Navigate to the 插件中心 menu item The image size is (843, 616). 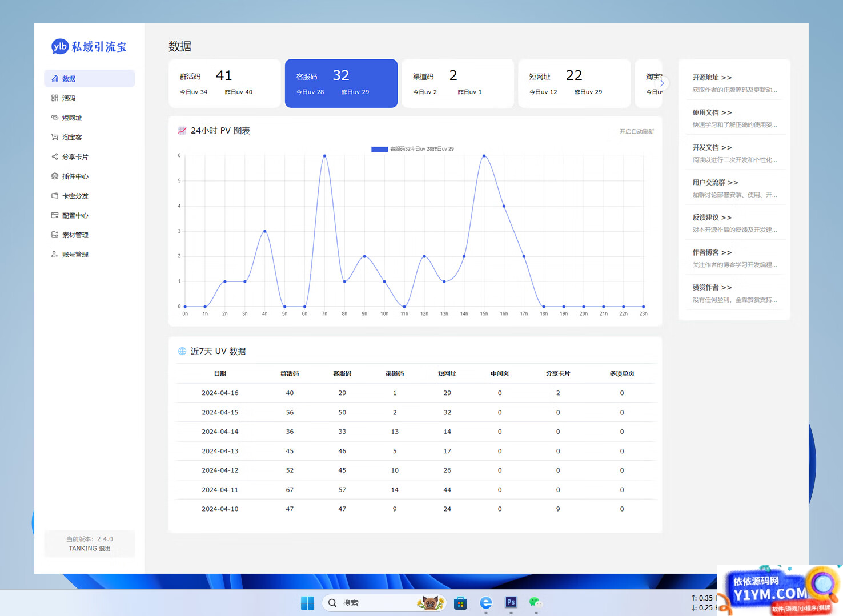pos(90,176)
